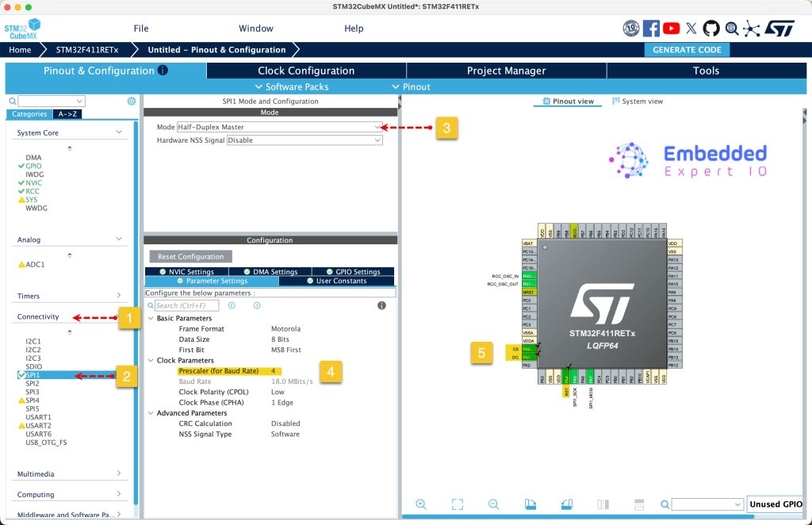Open the GitHub icon in header
Viewport: 812px width, 525px height.
tap(711, 29)
